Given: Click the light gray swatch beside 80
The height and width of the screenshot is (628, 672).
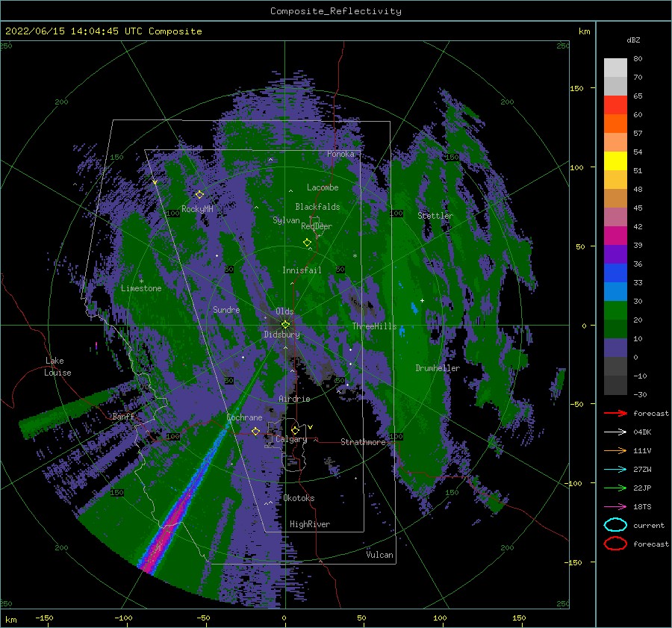Looking at the screenshot, I should click(615, 68).
